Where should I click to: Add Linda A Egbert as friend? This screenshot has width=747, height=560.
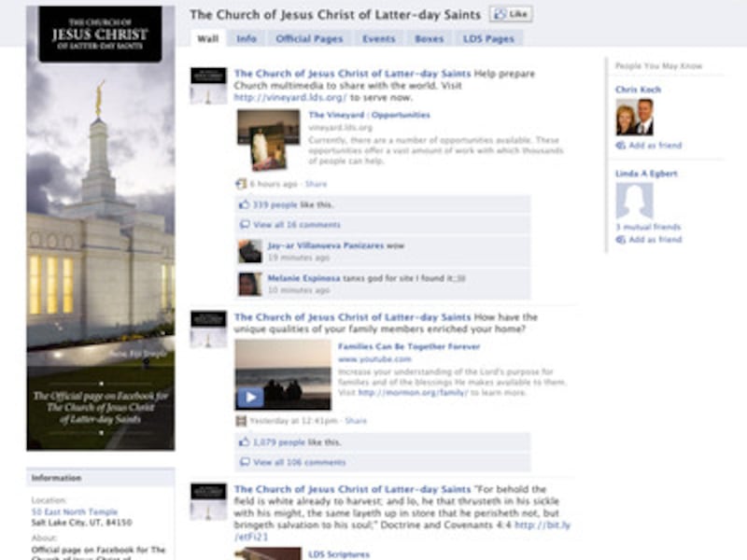click(655, 240)
